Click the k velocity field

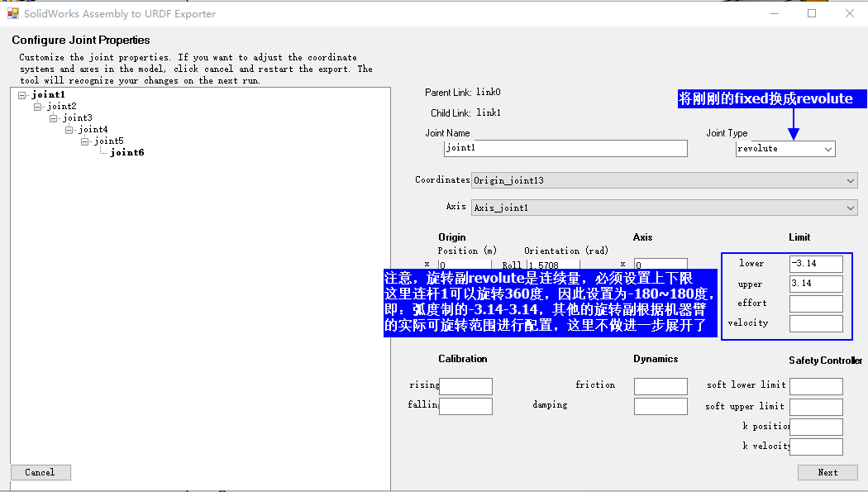(816, 447)
